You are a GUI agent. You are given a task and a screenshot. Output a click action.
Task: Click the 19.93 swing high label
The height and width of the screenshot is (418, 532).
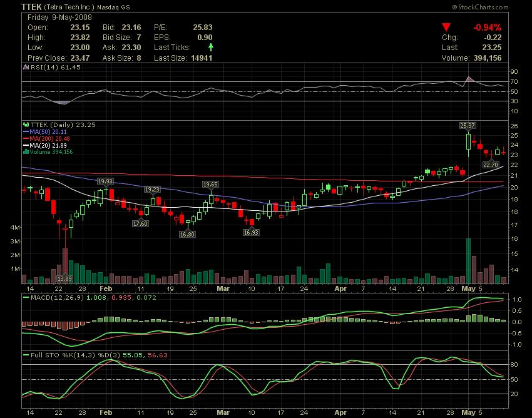pos(105,181)
